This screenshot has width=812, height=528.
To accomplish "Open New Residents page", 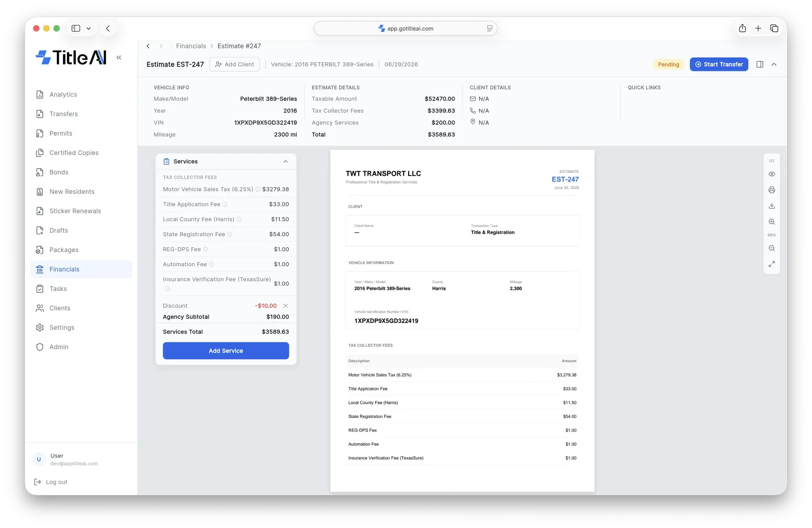I will click(x=71, y=192).
